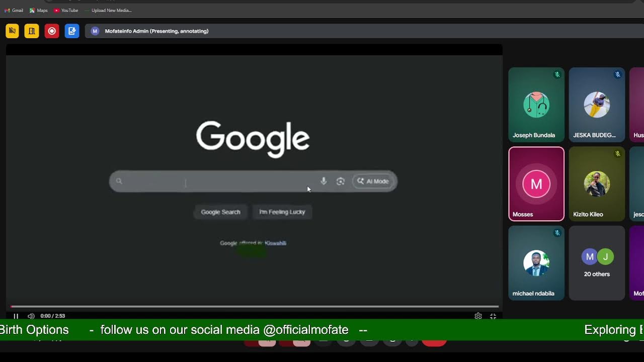Open AI Mode in the search bar

373,181
